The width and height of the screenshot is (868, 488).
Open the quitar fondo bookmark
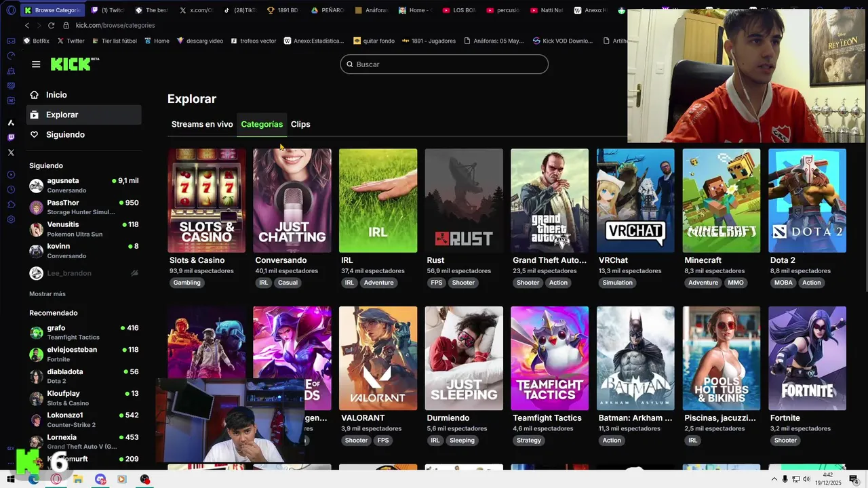(374, 41)
